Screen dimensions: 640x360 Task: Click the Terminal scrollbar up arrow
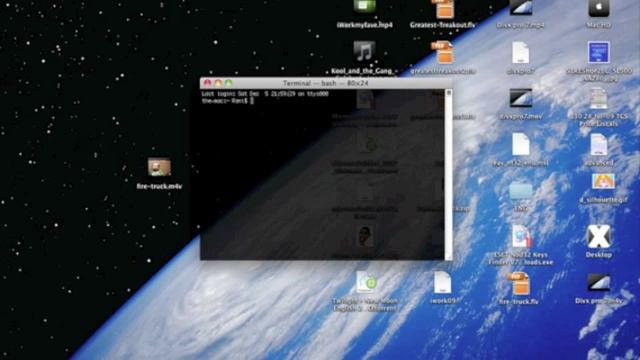point(449,93)
